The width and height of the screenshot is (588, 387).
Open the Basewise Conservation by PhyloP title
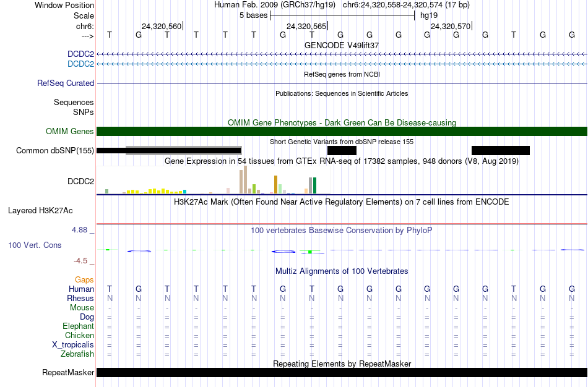coord(342,231)
